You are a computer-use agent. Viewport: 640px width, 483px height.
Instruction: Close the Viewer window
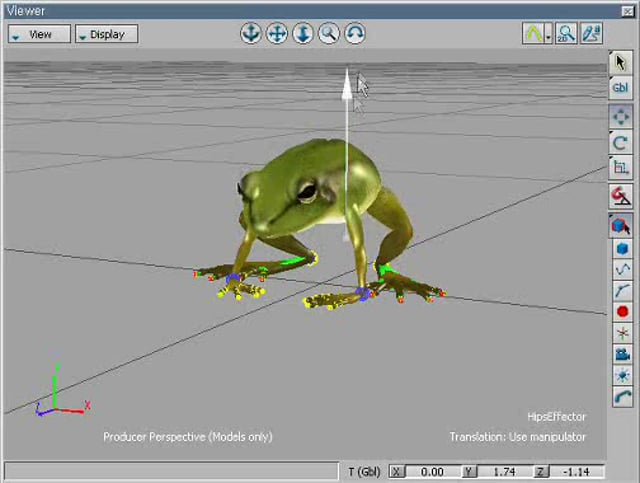pos(628,11)
